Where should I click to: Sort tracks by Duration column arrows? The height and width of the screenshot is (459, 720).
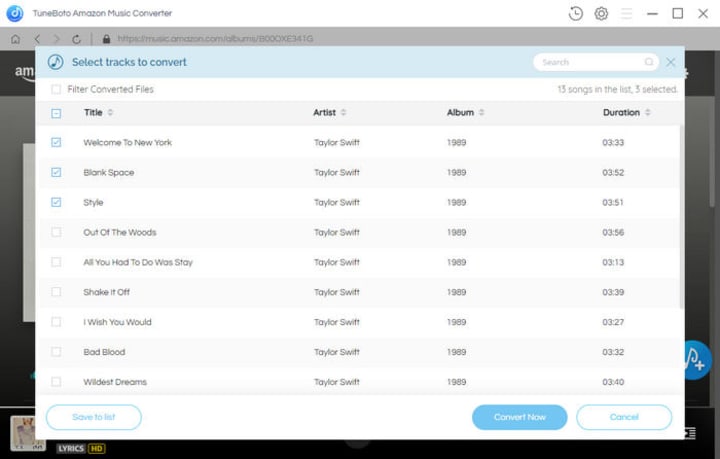click(x=647, y=112)
